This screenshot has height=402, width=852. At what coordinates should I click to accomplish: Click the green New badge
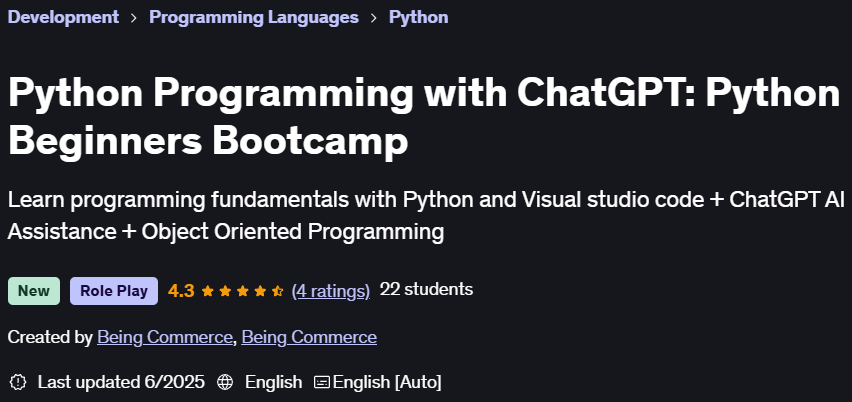point(34,291)
